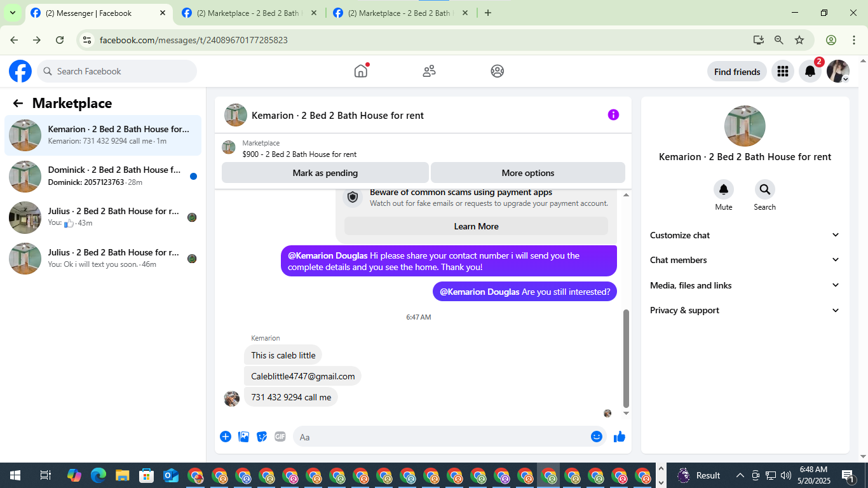Image resolution: width=868 pixels, height=488 pixels.
Task: Open Windows notification center icon
Action: [x=848, y=475]
